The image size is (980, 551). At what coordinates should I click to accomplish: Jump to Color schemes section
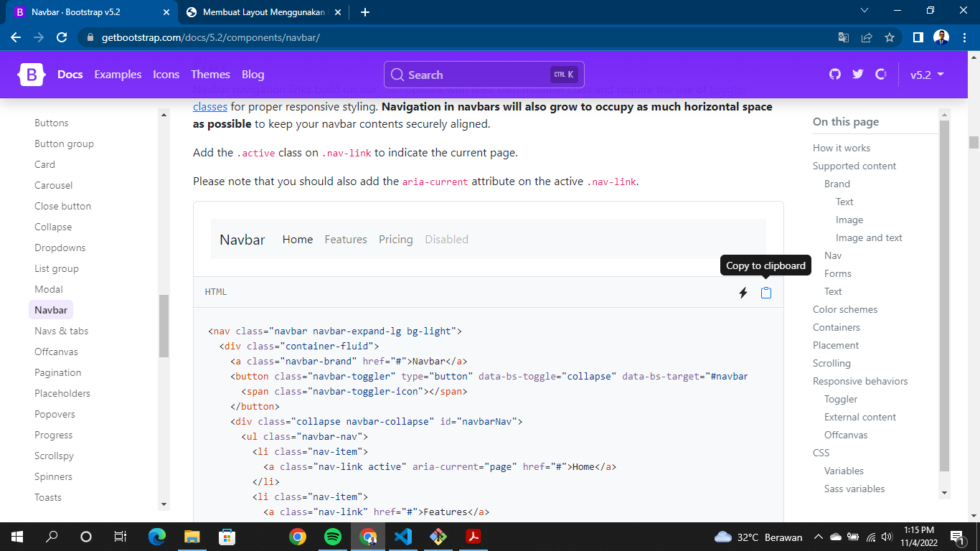(x=845, y=309)
